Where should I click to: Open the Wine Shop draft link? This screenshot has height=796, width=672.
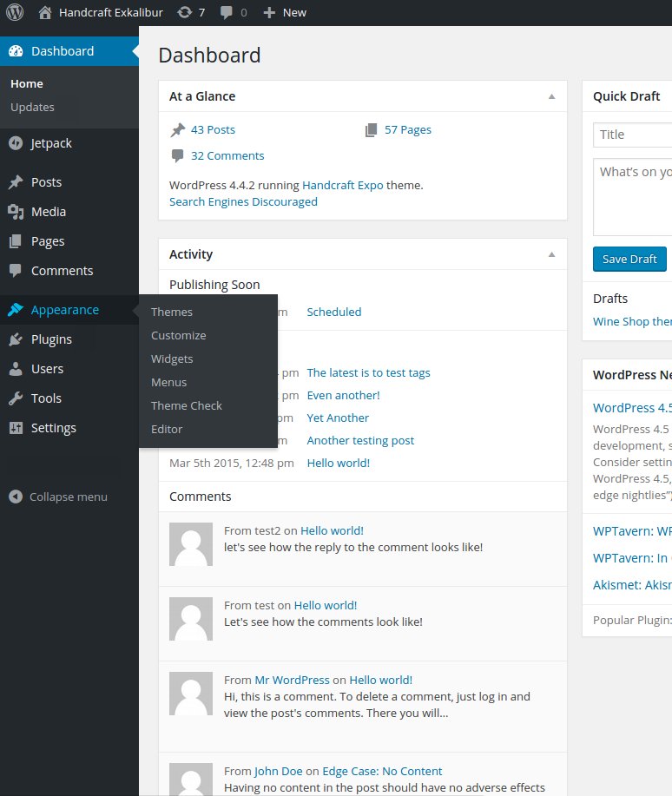(632, 321)
